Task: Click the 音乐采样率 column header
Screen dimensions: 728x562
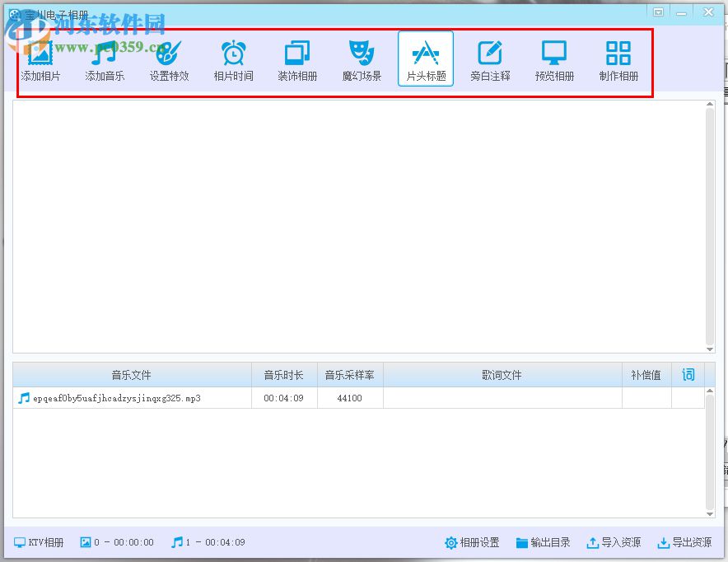Action: [x=350, y=375]
